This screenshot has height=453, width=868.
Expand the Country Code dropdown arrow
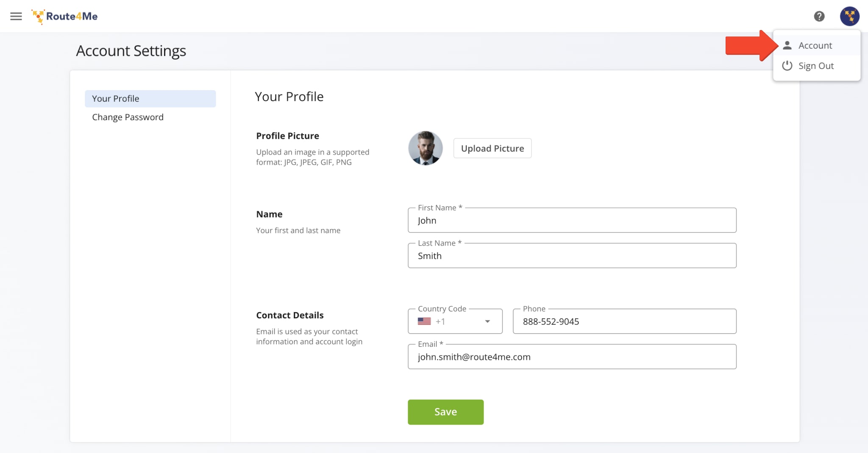487,321
